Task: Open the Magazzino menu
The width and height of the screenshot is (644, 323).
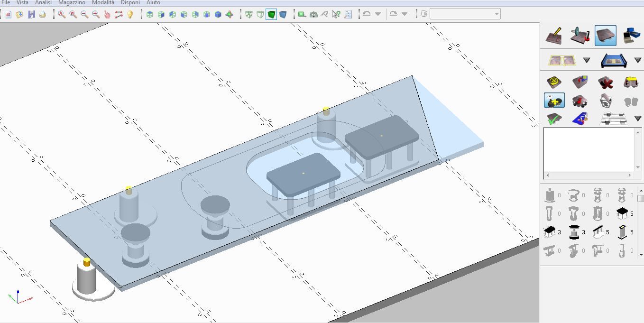Action: [72, 2]
